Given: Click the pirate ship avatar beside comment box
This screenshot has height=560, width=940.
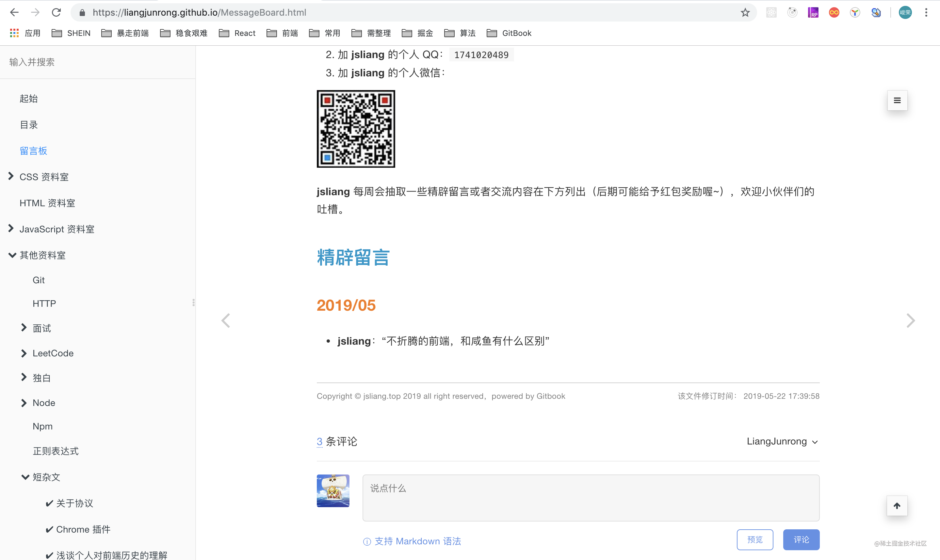Looking at the screenshot, I should coord(333,490).
